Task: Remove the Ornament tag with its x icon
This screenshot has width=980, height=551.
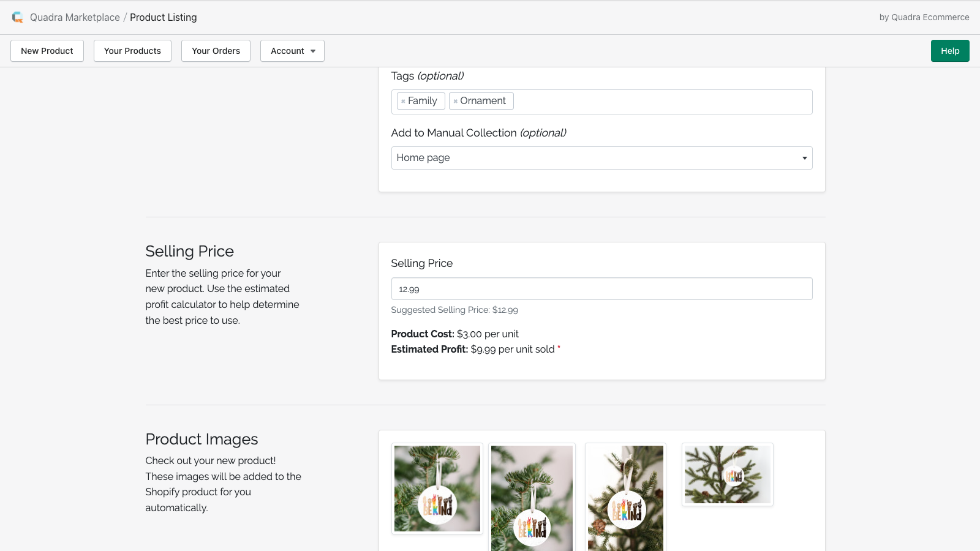Action: pos(455,101)
